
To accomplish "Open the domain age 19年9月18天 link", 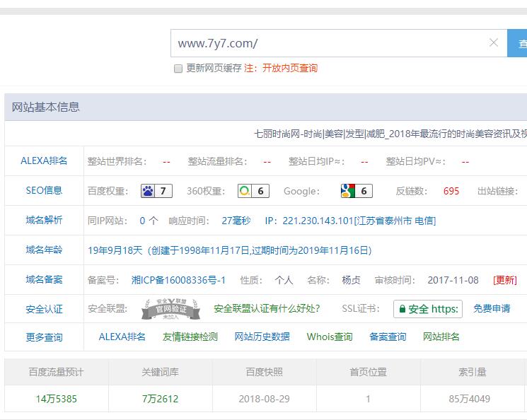I will click(x=230, y=250).
